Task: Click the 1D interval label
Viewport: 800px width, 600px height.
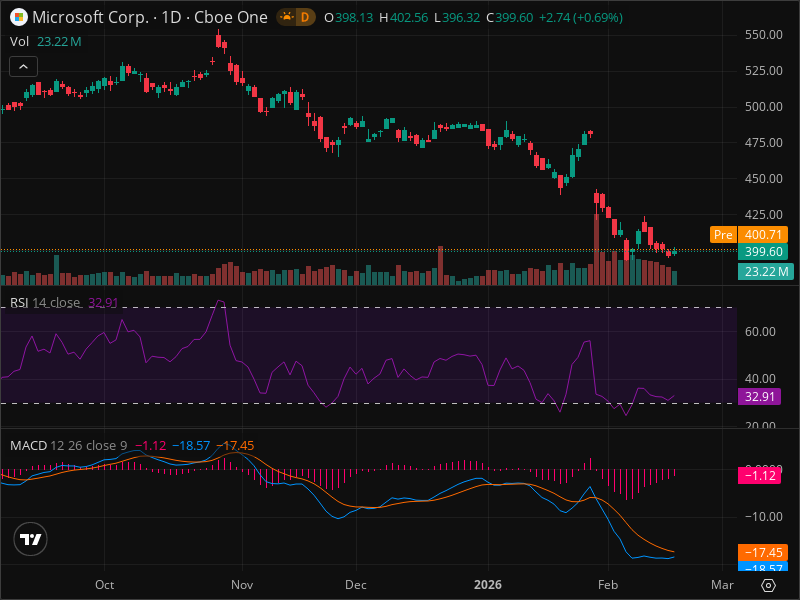Action: coord(171,17)
